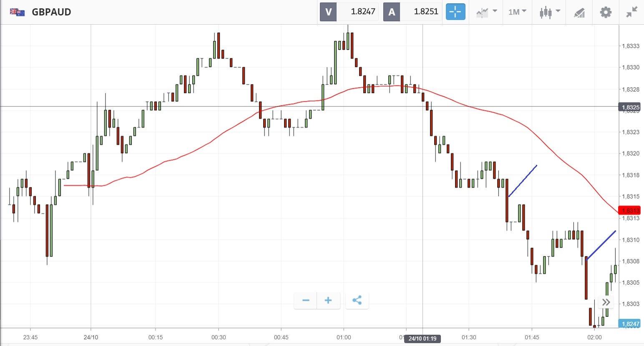
Task: Click the 1.8247 current price label
Action: pos(630,324)
